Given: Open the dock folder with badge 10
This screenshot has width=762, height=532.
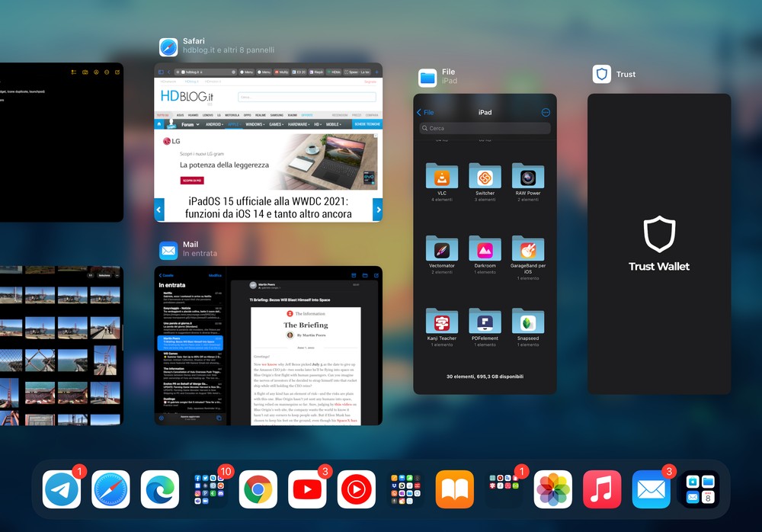Looking at the screenshot, I should (x=209, y=489).
